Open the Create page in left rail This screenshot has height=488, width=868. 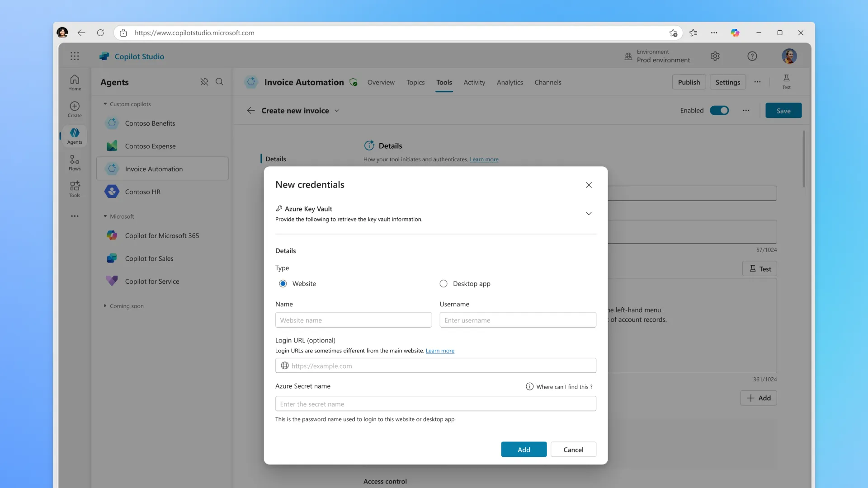click(x=75, y=109)
